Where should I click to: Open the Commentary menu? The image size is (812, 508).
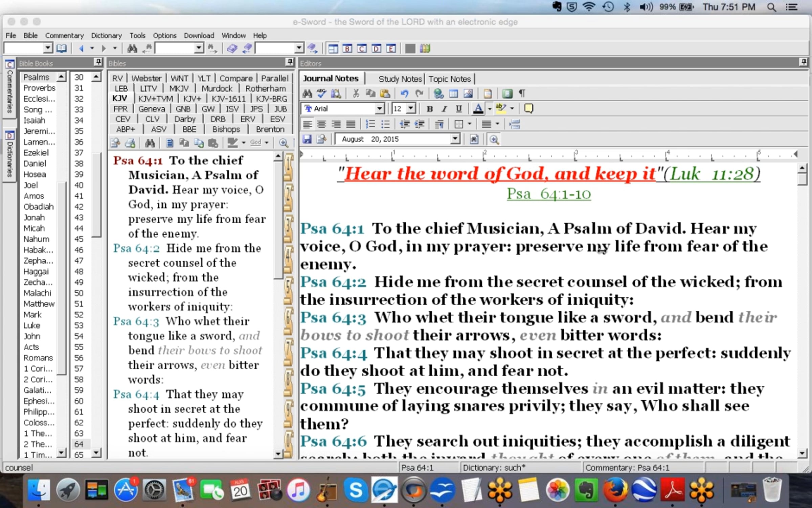[64, 36]
